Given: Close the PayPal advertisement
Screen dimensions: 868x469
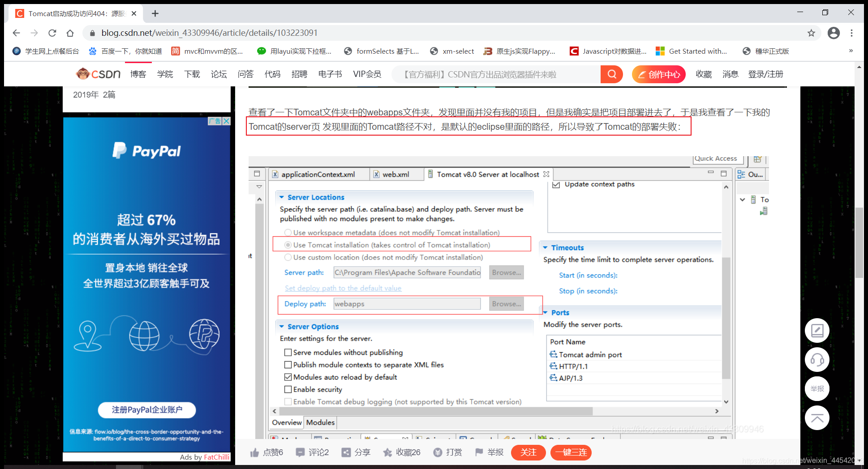Looking at the screenshot, I should click(x=227, y=121).
